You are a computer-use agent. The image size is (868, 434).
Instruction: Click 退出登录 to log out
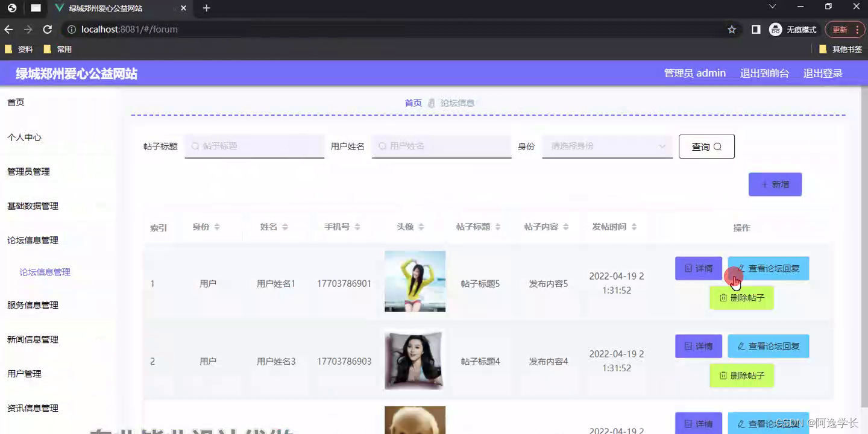coord(823,73)
